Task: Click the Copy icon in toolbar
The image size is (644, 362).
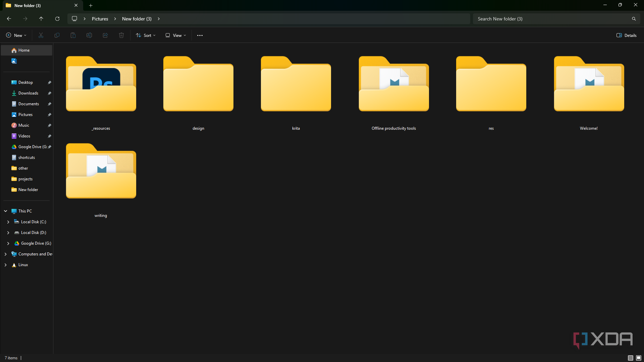Action: click(57, 35)
